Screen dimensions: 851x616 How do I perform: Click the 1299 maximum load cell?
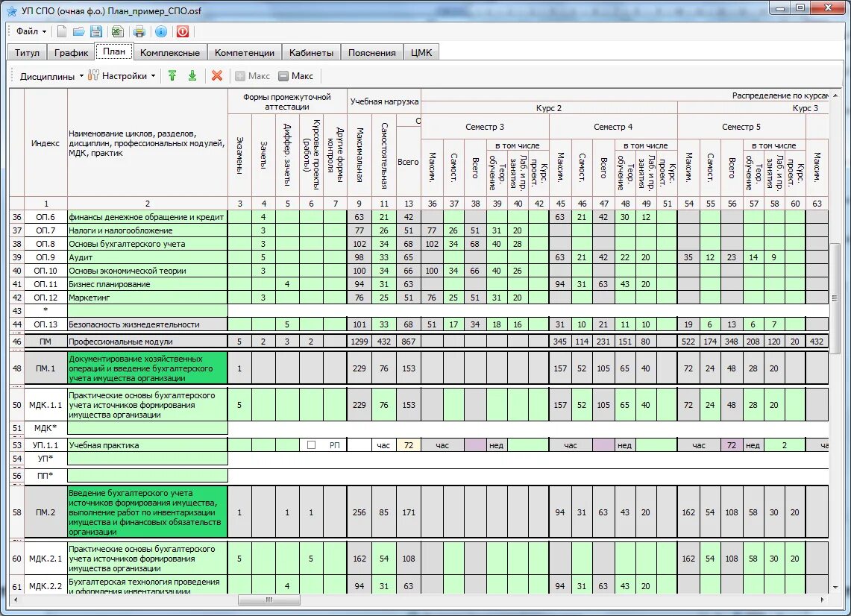(359, 342)
